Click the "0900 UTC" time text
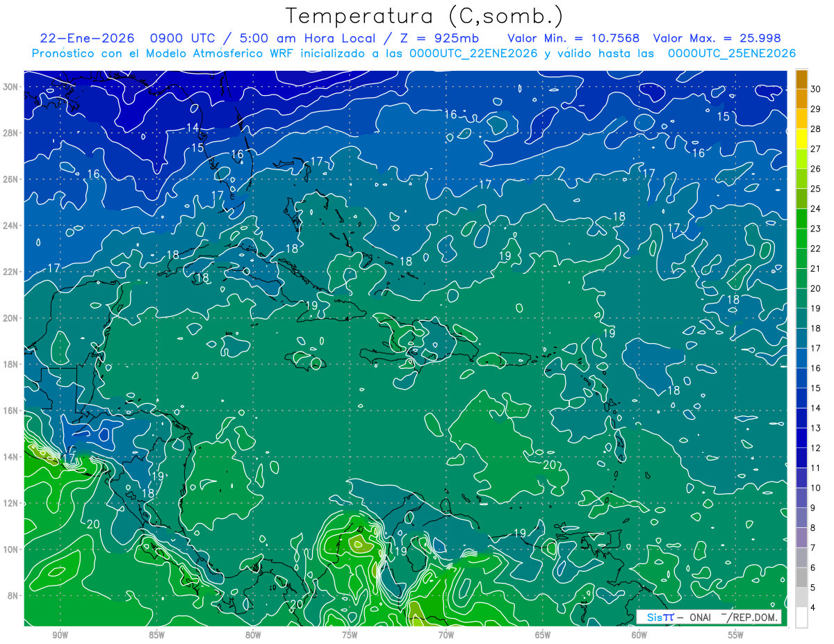Viewport: 834px width, 644px height. [x=183, y=38]
